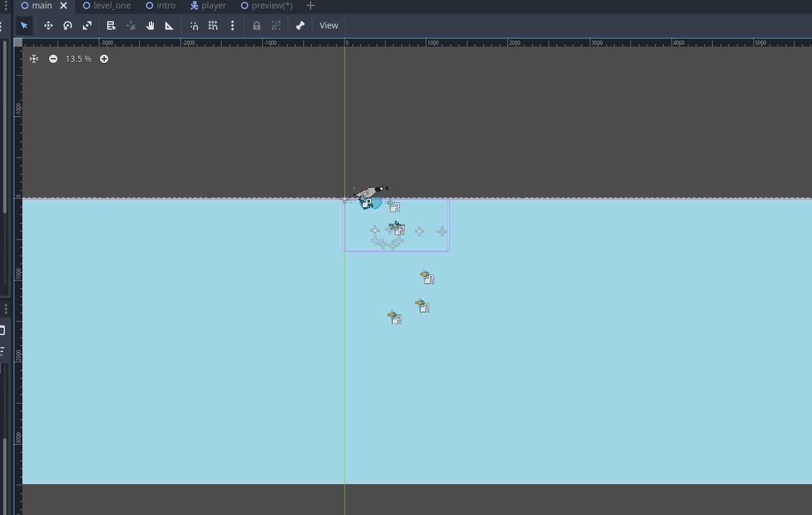
Task: Activate the Select Mode arrow tool
Action: click(x=24, y=25)
